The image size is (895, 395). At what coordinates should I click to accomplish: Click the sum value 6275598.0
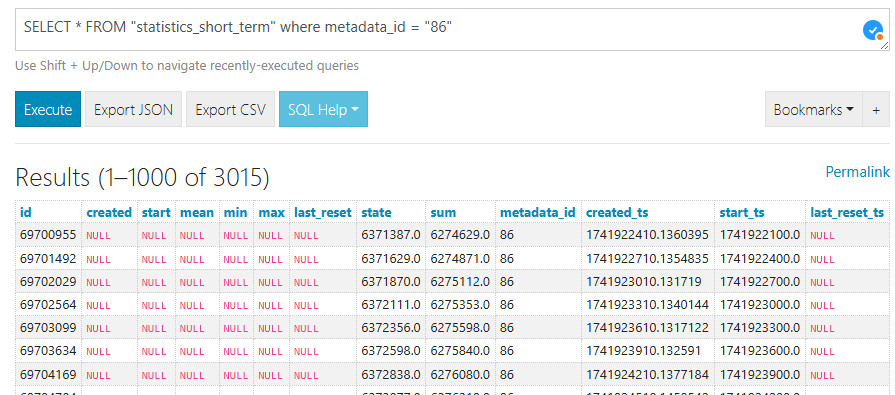460,328
